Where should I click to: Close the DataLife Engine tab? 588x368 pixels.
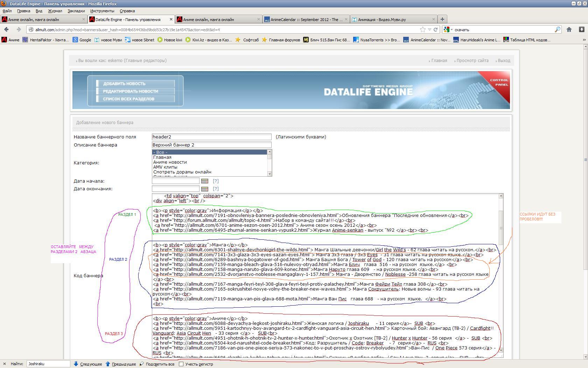(171, 19)
